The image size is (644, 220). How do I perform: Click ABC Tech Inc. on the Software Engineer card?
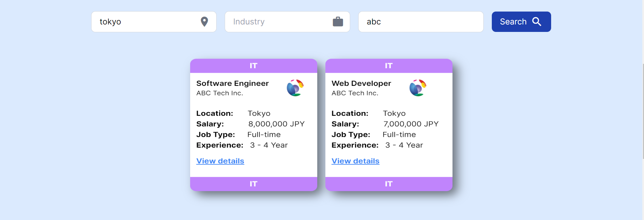pos(220,93)
